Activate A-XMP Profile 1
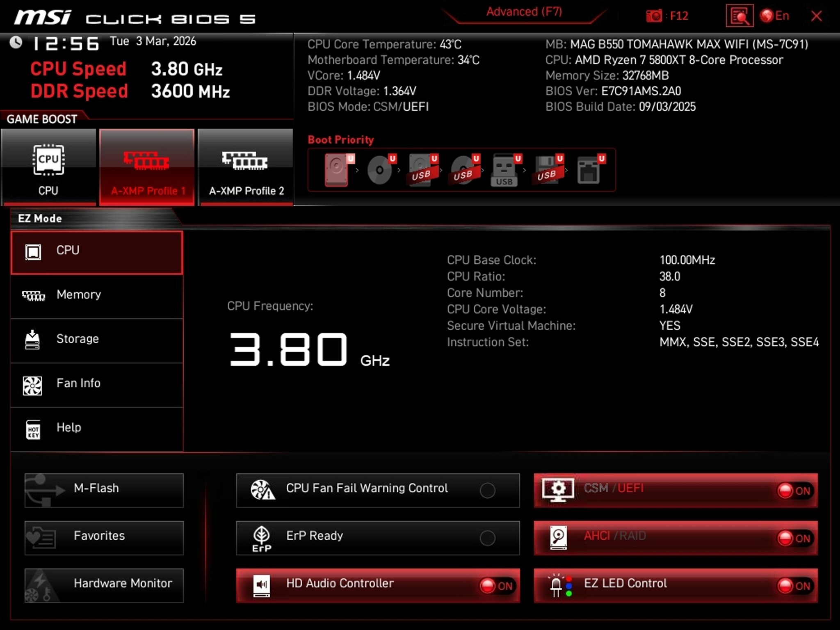Screen dimensions: 840x630 tap(147, 167)
